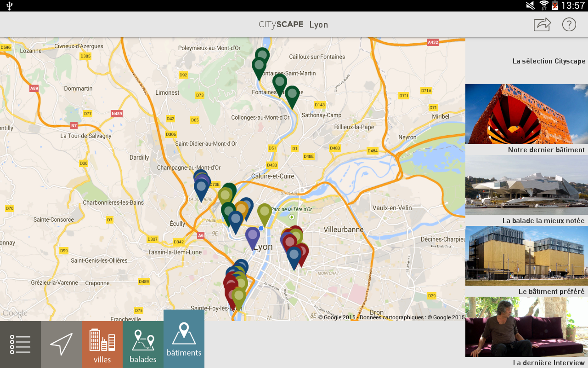Click the 'La dernière Interview' label
The image size is (588, 368).
[x=549, y=363]
